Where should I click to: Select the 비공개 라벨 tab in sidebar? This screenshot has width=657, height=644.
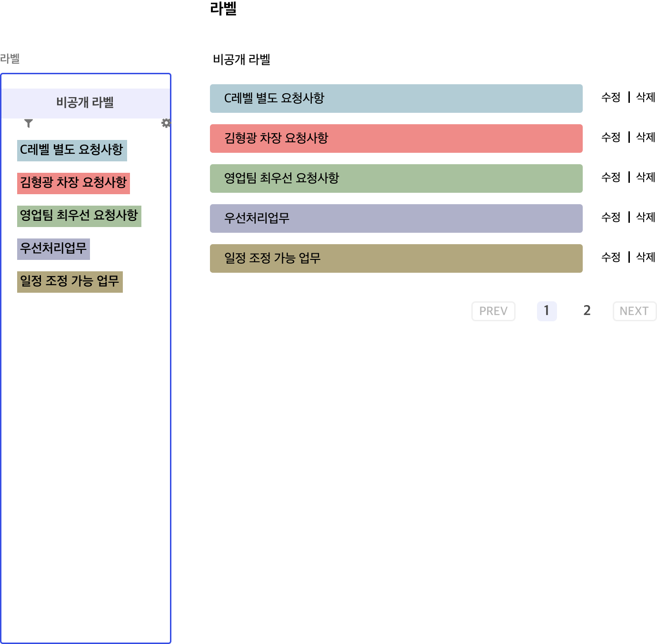pos(86,103)
